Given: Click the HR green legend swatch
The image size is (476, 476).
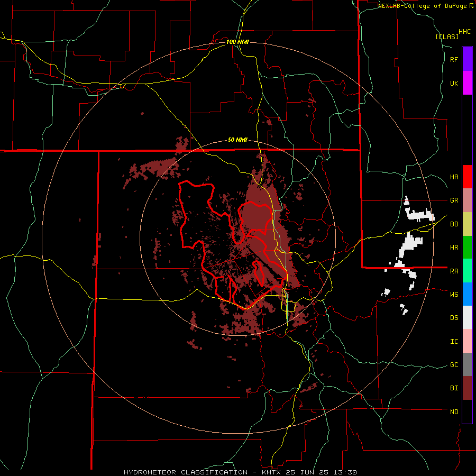Looking at the screenshot, I should (467, 248).
